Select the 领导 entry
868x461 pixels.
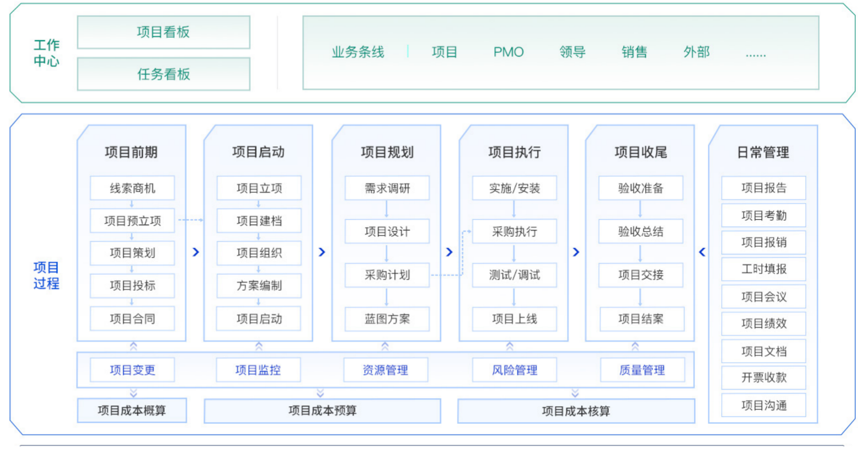tap(572, 52)
